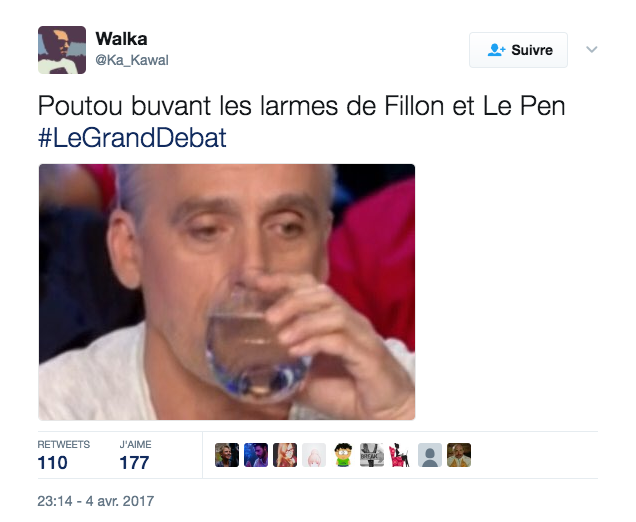Open the default grey silhouette avatar
The image size is (636, 522).
tap(430, 455)
